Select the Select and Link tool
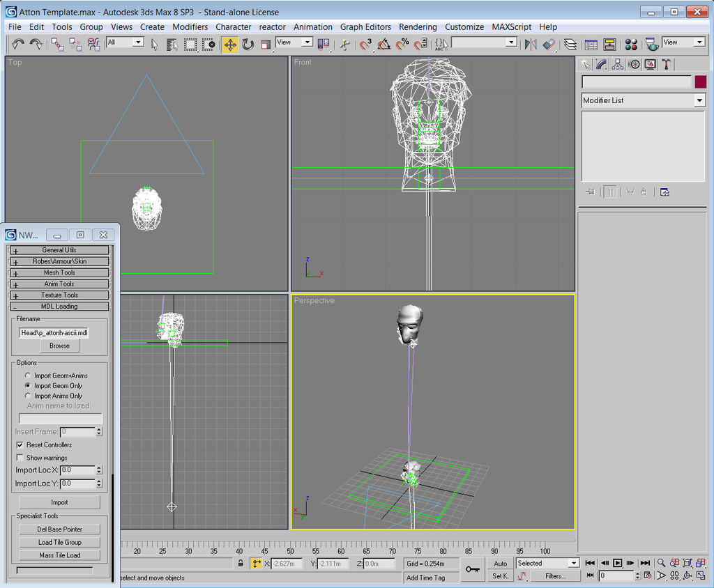Viewport: 714px width, 588px height. coord(57,44)
